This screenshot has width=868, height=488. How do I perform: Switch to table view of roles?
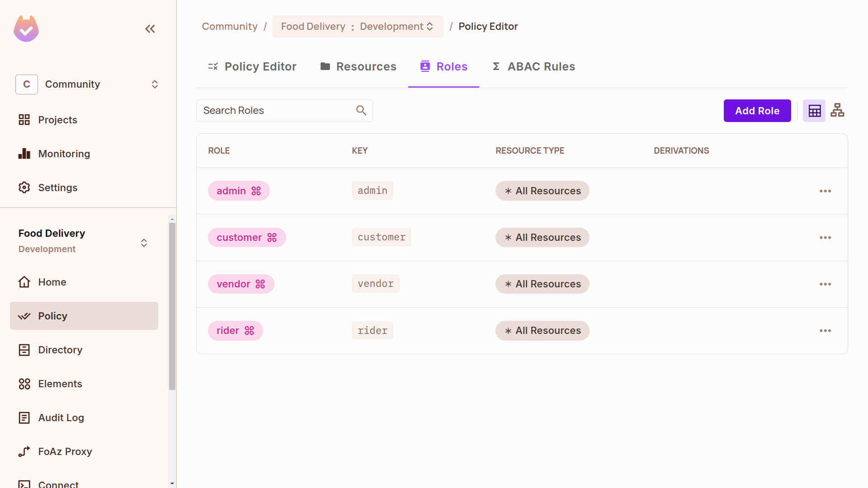click(814, 111)
